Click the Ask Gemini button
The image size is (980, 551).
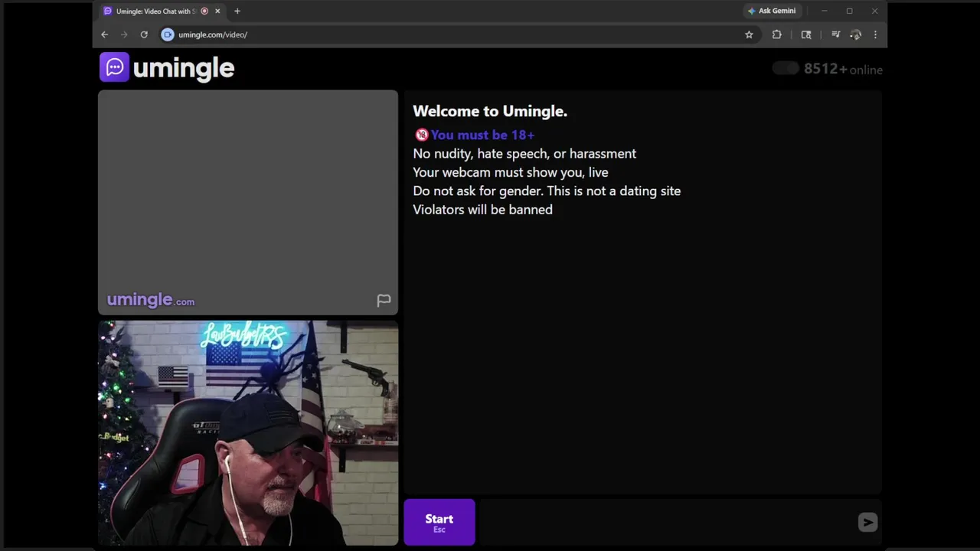tap(772, 11)
